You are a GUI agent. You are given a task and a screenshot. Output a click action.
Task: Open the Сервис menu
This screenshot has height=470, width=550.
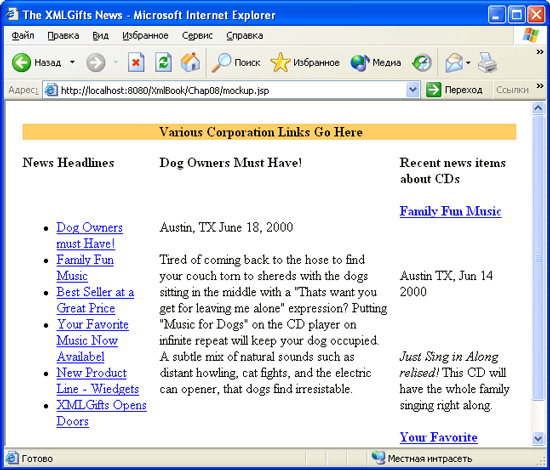197,35
